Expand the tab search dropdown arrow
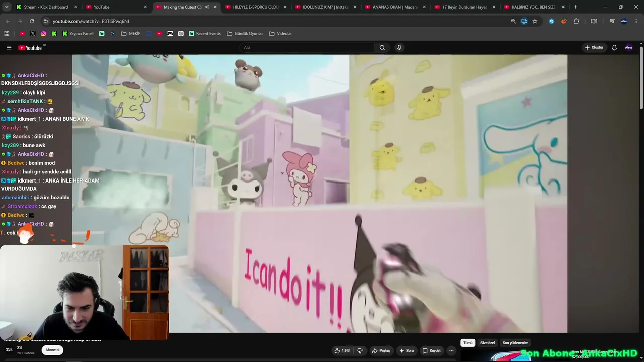Viewport: 644px width, 362px height. point(6,7)
